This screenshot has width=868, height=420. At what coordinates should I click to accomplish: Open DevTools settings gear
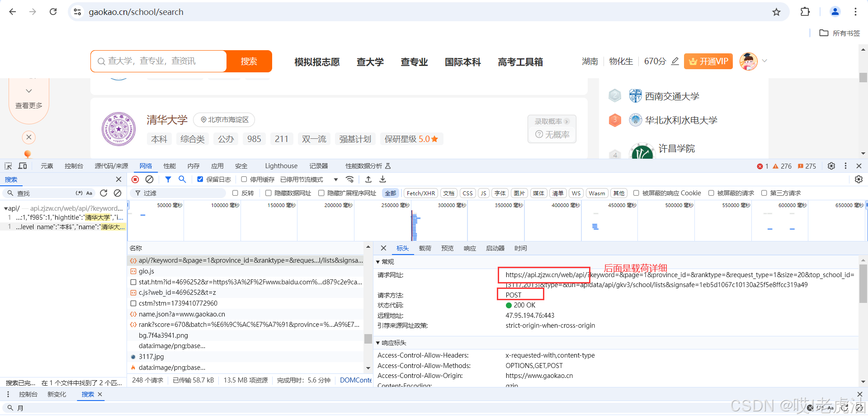click(x=831, y=166)
